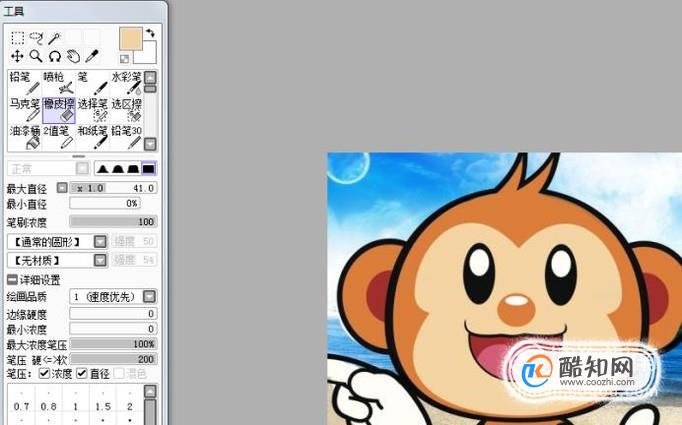Select the flat hard brush edge shape

[149, 169]
